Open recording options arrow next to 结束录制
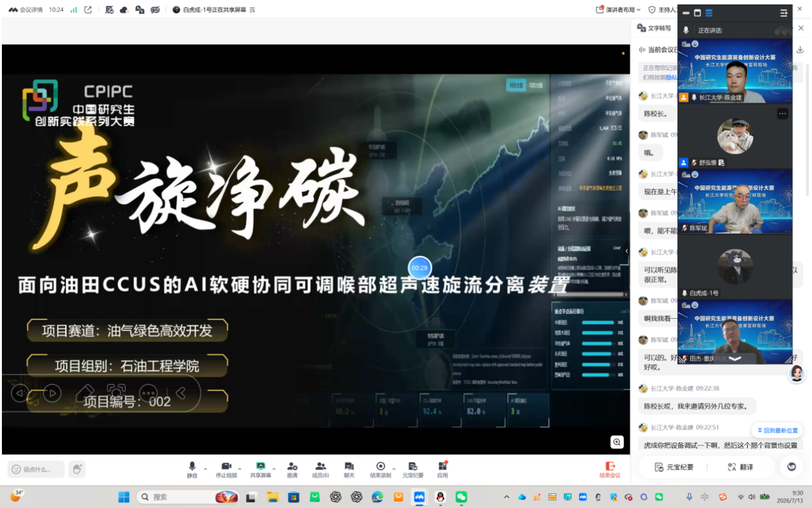 (394, 468)
